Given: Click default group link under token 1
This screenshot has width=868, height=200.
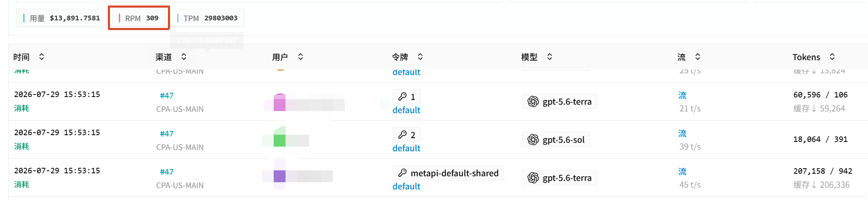Looking at the screenshot, I should pyautogui.click(x=406, y=110).
